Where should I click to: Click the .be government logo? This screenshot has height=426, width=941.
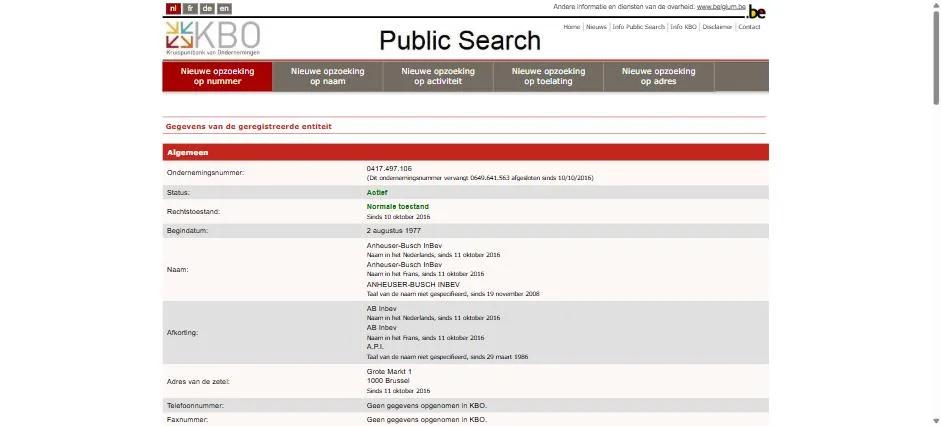pyautogui.click(x=756, y=11)
